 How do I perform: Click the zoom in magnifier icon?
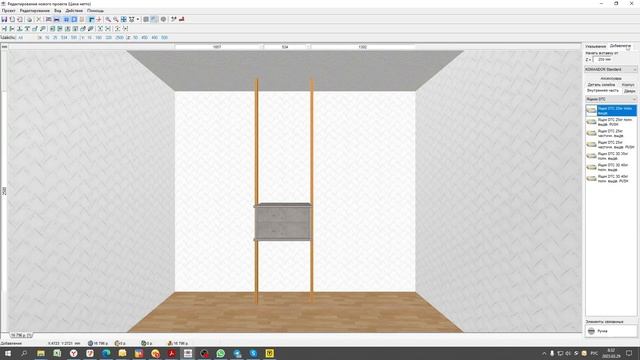108,19
